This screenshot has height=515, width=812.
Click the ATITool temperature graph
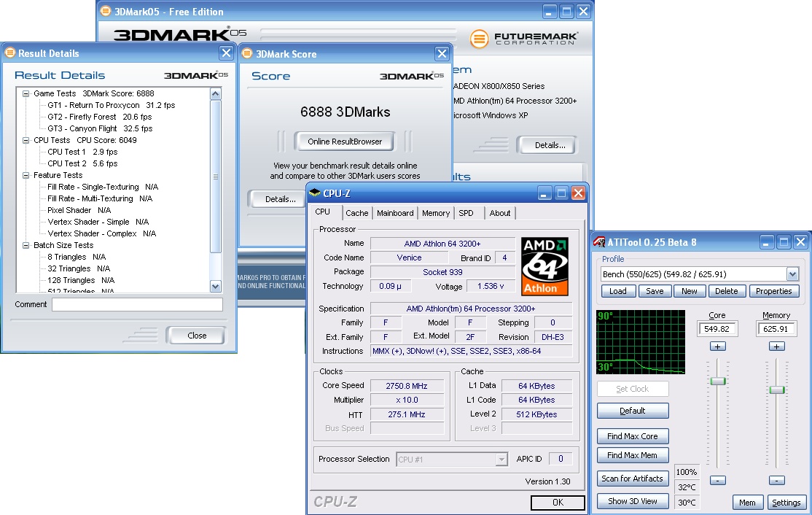641,342
